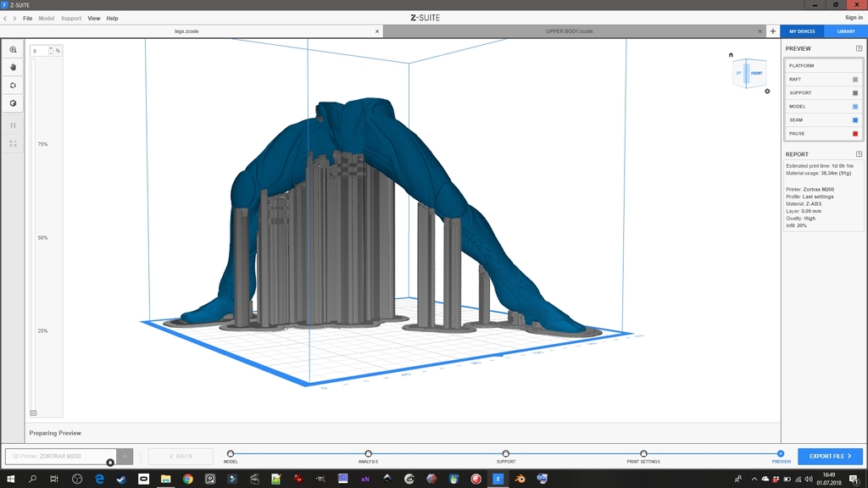Click the add new tab plus icon

click(x=773, y=31)
